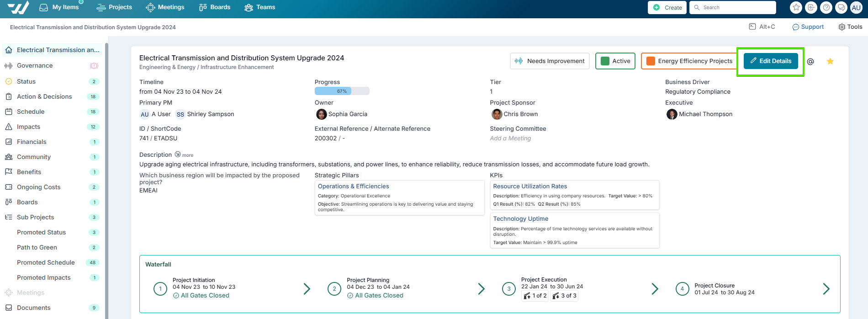Expand the Project Initiation phase chevron
This screenshot has height=319, width=868.
point(307,288)
